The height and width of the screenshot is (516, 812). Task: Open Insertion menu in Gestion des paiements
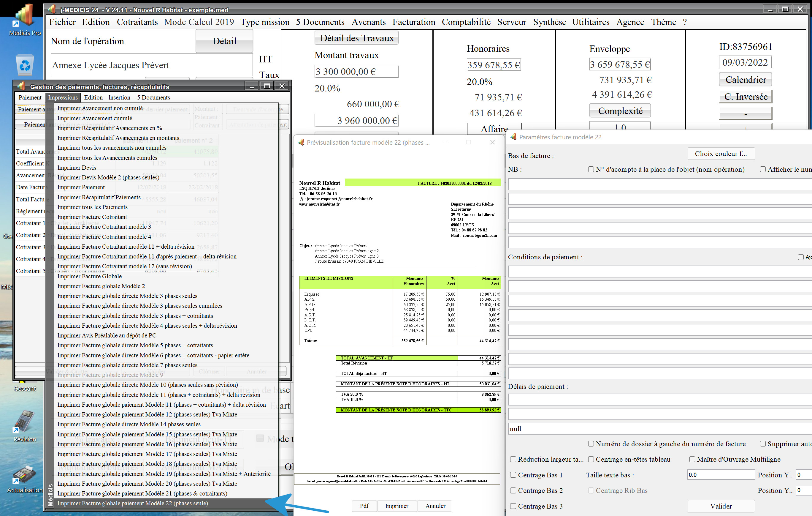click(x=119, y=97)
